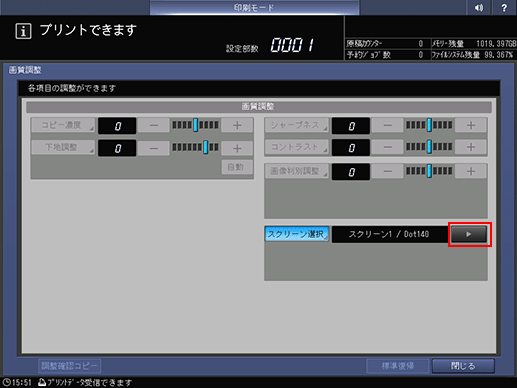The height and width of the screenshot is (388, 517).
Task: Click the 各項目の調整ができます message
Action: tap(72, 88)
